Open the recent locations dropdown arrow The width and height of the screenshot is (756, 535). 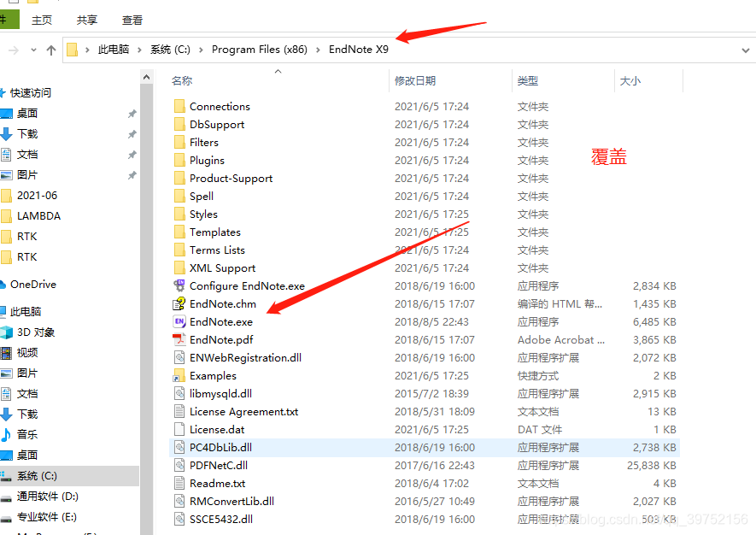33,50
